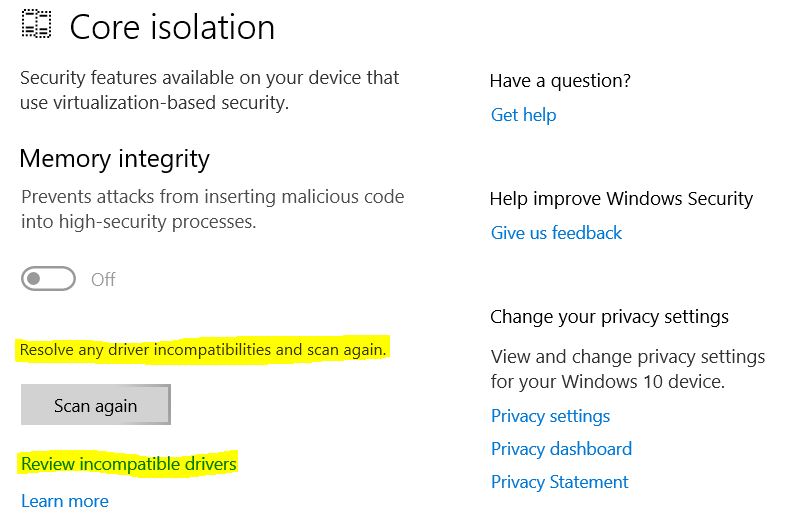
Task: Open the Give us feedback link
Action: [556, 233]
